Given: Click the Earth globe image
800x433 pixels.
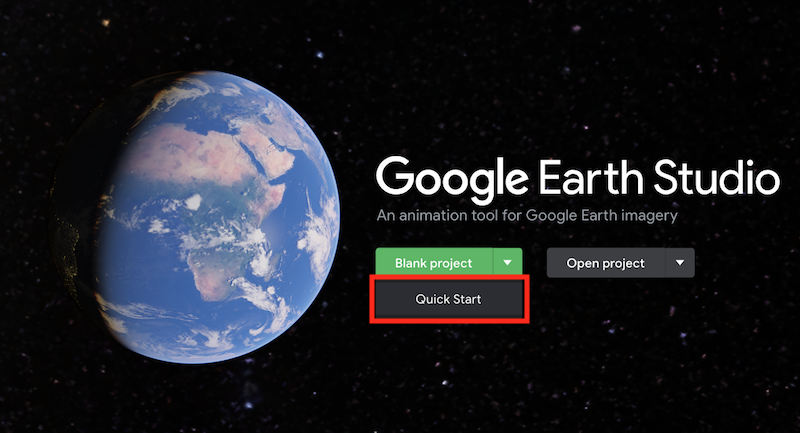Looking at the screenshot, I should (x=194, y=217).
